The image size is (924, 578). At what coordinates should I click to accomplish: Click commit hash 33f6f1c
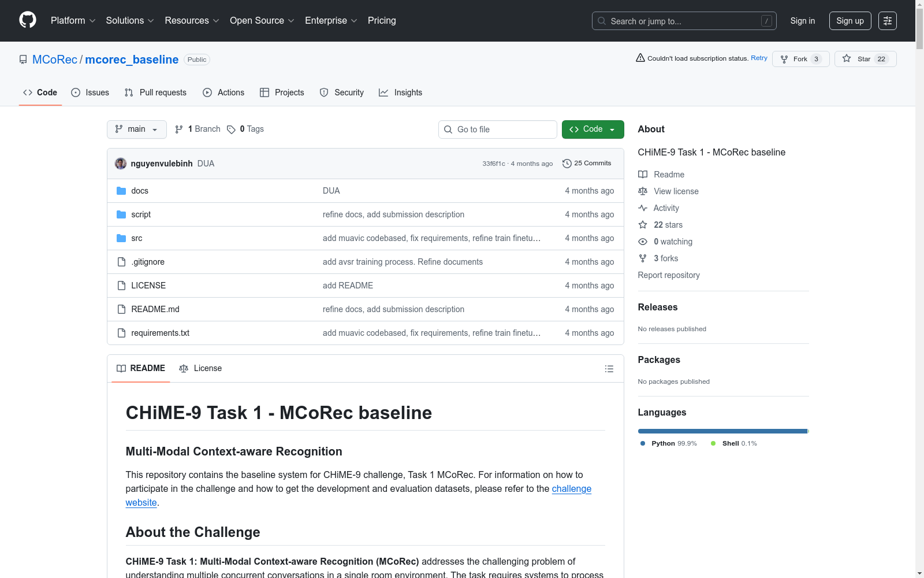pyautogui.click(x=494, y=164)
